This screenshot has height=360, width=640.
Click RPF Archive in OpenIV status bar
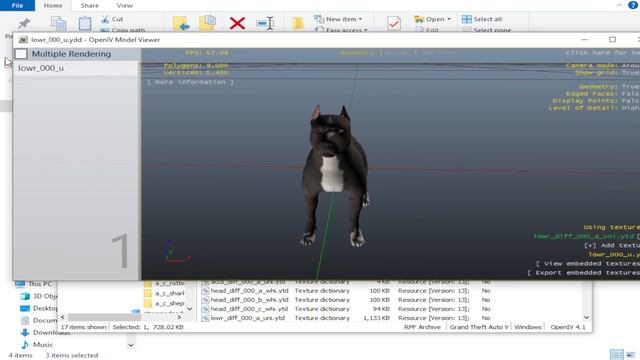[x=422, y=327]
